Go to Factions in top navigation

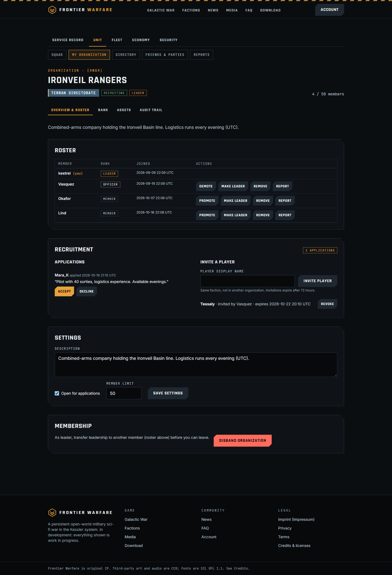pyautogui.click(x=191, y=10)
